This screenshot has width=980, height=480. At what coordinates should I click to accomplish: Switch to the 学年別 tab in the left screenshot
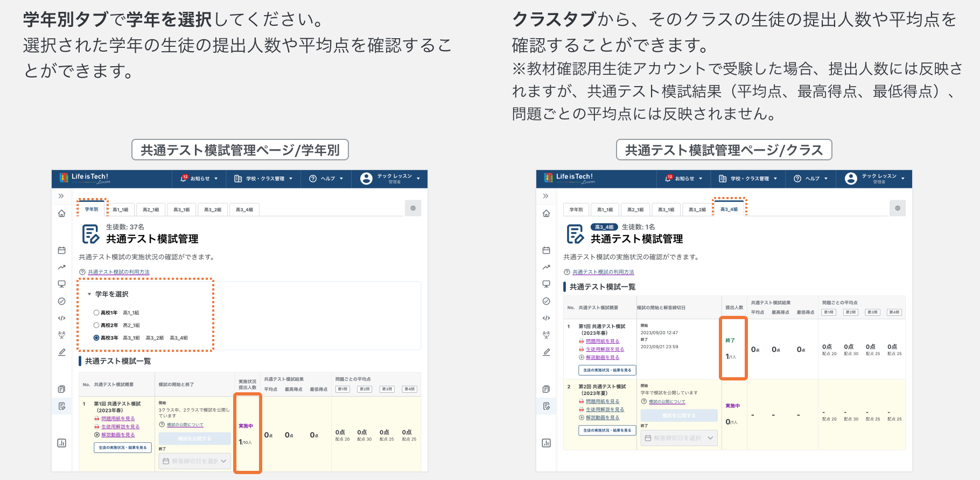point(92,209)
